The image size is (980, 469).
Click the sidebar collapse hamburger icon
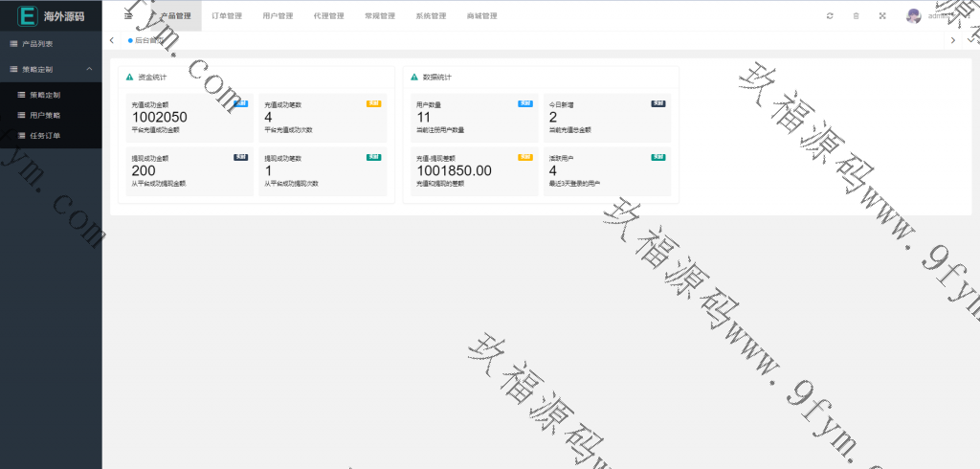pos(128,16)
